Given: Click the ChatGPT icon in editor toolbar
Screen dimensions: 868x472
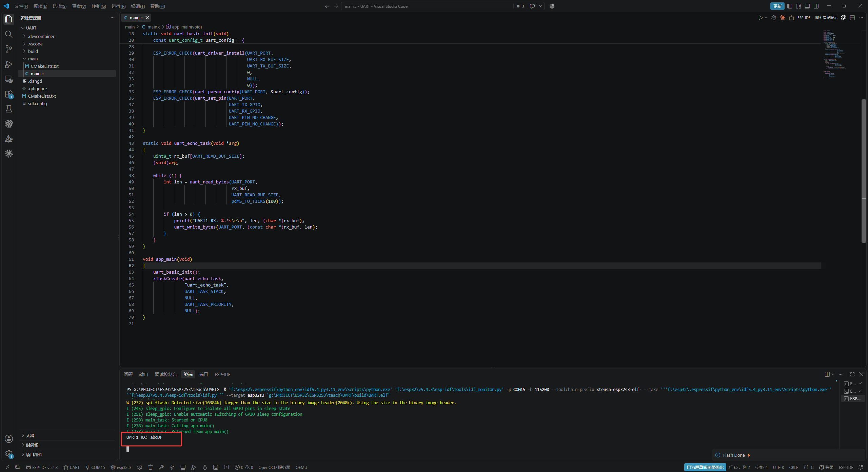Looking at the screenshot, I should [844, 18].
